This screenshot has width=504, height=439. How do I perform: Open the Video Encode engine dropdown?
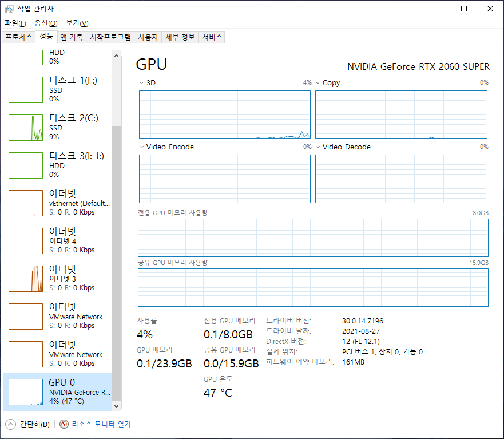point(141,147)
